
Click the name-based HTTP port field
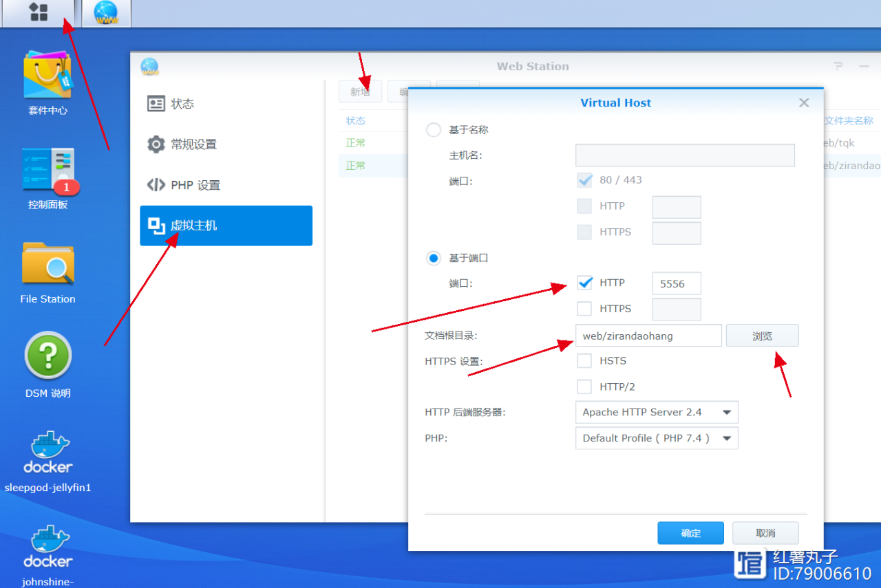pos(677,207)
